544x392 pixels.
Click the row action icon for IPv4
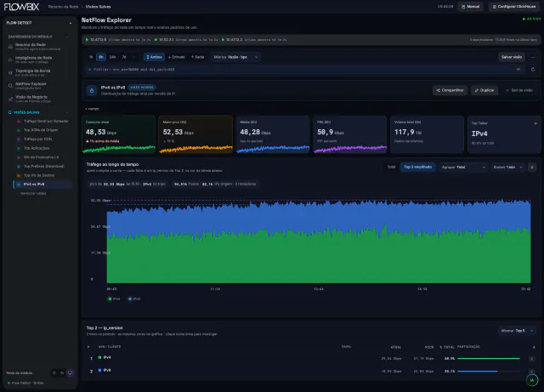tap(532, 359)
